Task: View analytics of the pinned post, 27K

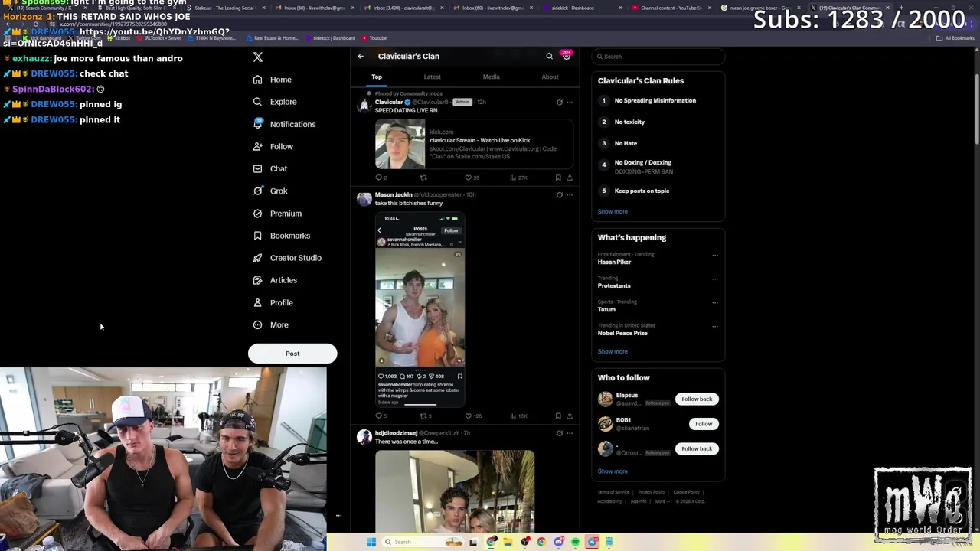Action: [x=518, y=178]
